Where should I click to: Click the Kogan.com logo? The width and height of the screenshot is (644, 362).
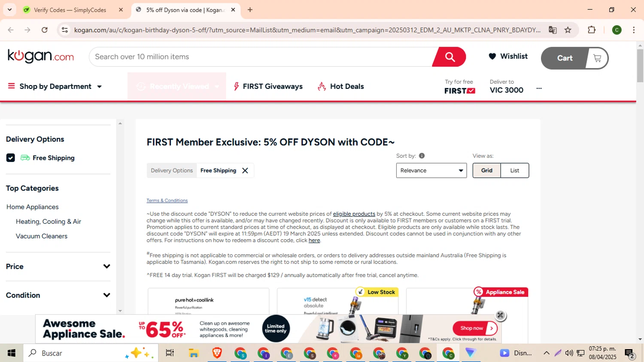41,56
